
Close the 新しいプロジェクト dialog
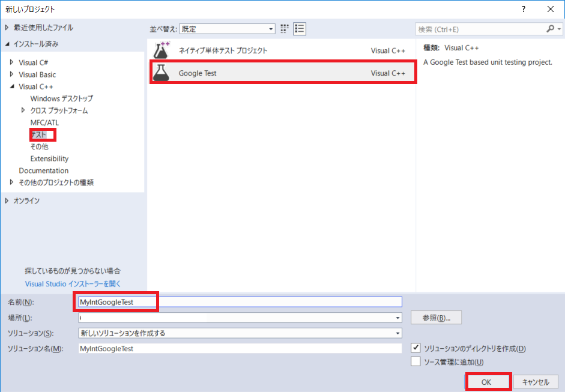click(x=550, y=9)
